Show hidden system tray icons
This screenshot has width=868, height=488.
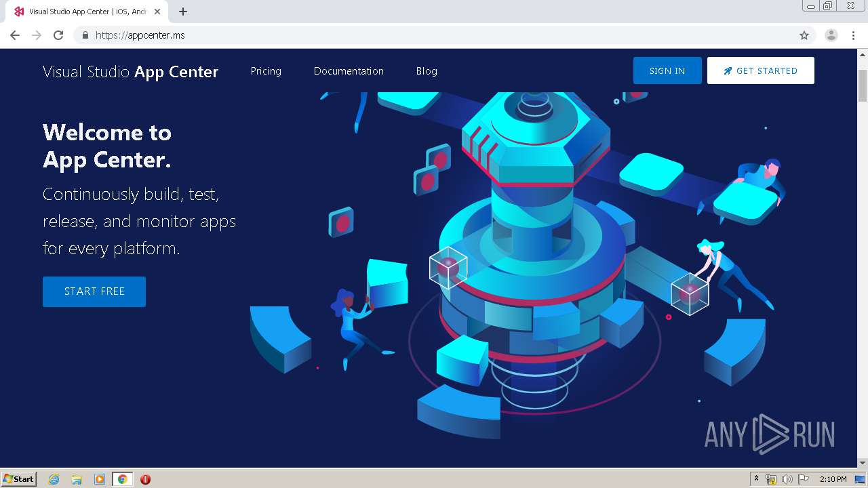(x=757, y=479)
